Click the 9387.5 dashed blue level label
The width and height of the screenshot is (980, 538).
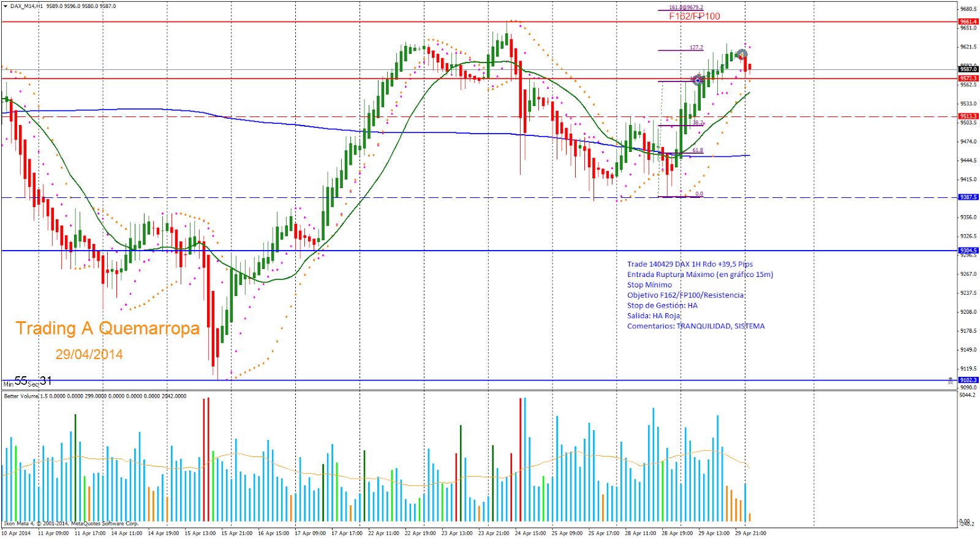[968, 197]
